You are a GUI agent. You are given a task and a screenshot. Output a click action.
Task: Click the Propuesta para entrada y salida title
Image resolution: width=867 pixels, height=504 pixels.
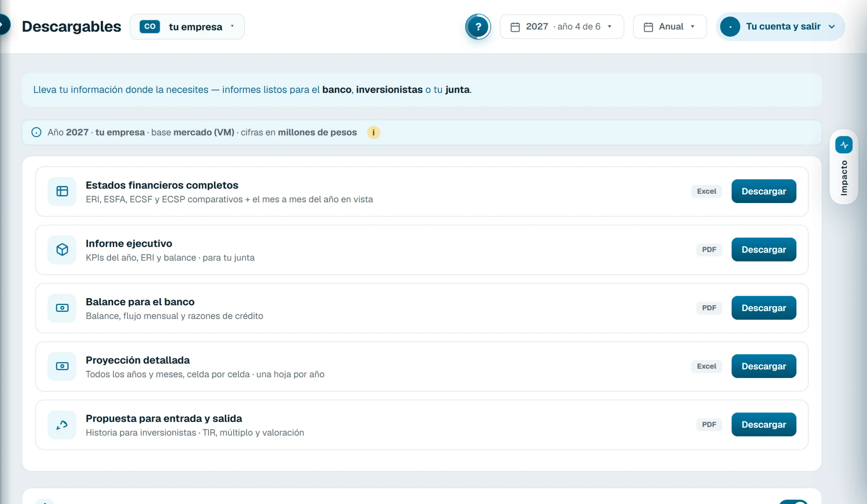click(164, 418)
